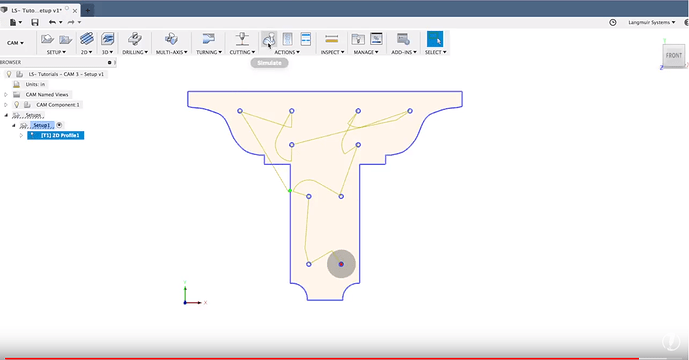Collapse the Setup1 node
This screenshot has width=689, height=360.
pos(14,125)
